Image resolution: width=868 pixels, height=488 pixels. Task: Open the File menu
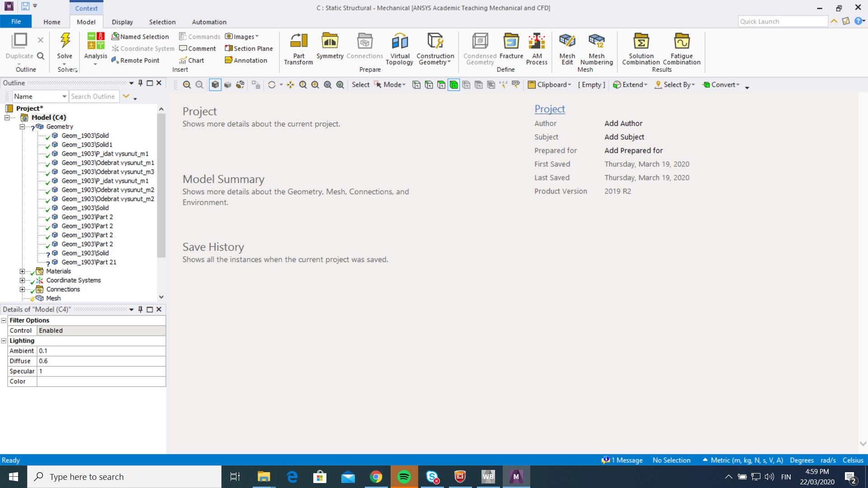[16, 22]
